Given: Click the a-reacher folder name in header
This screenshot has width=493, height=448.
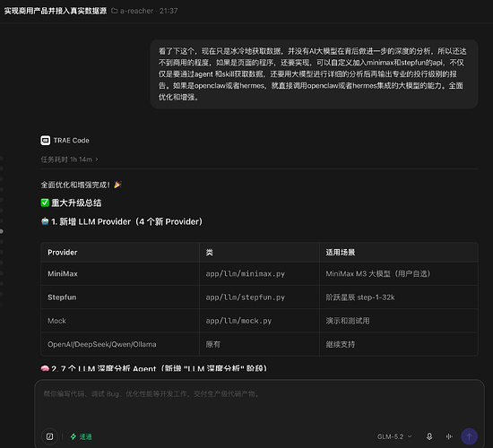Looking at the screenshot, I should click(x=136, y=11).
